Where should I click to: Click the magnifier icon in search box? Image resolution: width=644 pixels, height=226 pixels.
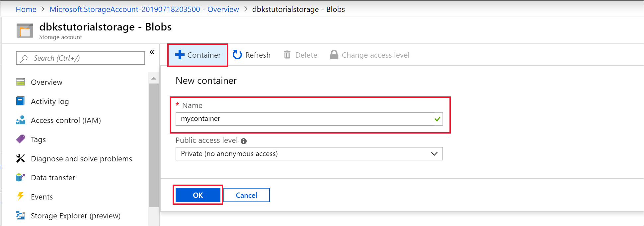click(24, 59)
